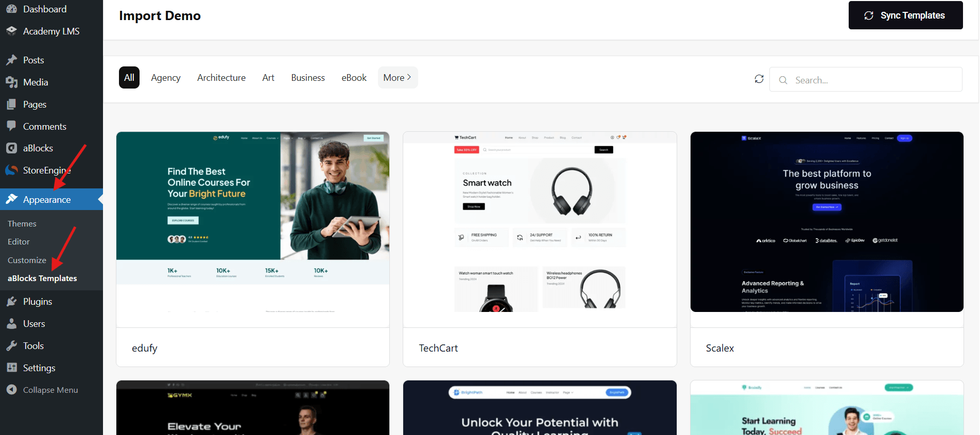This screenshot has height=435, width=980.
Task: Click the Users person icon
Action: 11,324
